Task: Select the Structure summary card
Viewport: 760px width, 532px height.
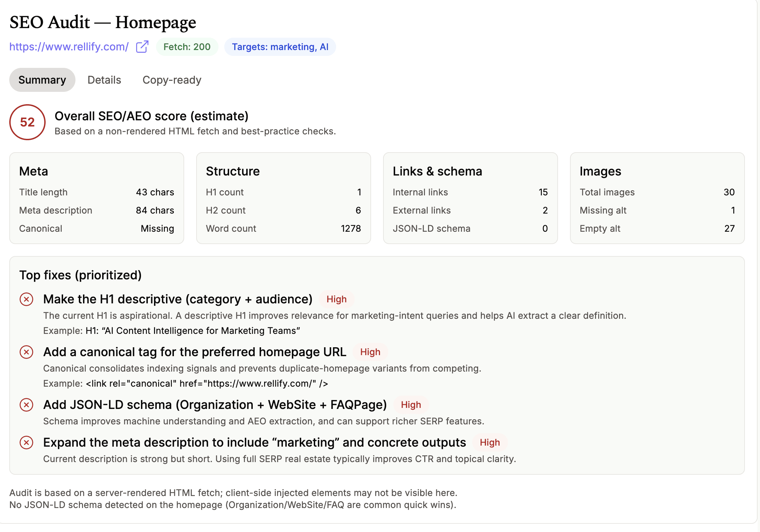Action: coord(283,198)
